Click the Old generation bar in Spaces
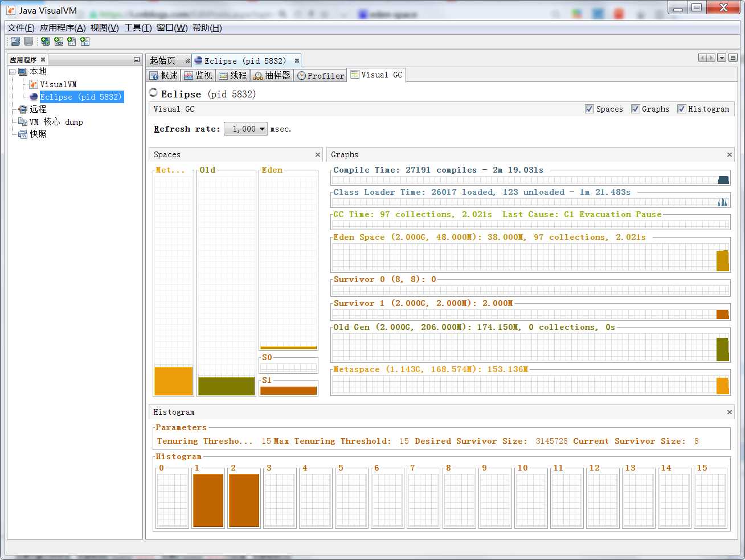The width and height of the screenshot is (745, 560). pyautogui.click(x=226, y=386)
